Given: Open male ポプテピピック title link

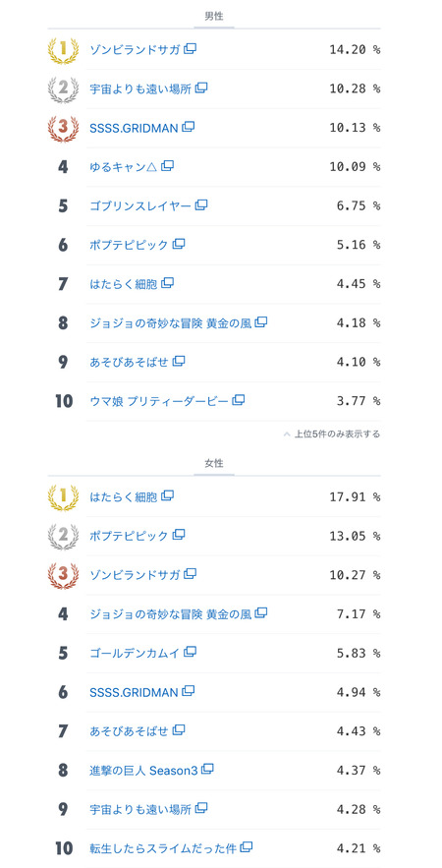Looking at the screenshot, I should (x=129, y=244).
